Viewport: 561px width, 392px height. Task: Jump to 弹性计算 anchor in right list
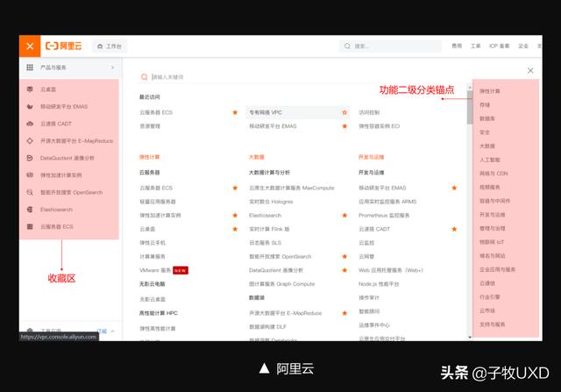pos(490,91)
